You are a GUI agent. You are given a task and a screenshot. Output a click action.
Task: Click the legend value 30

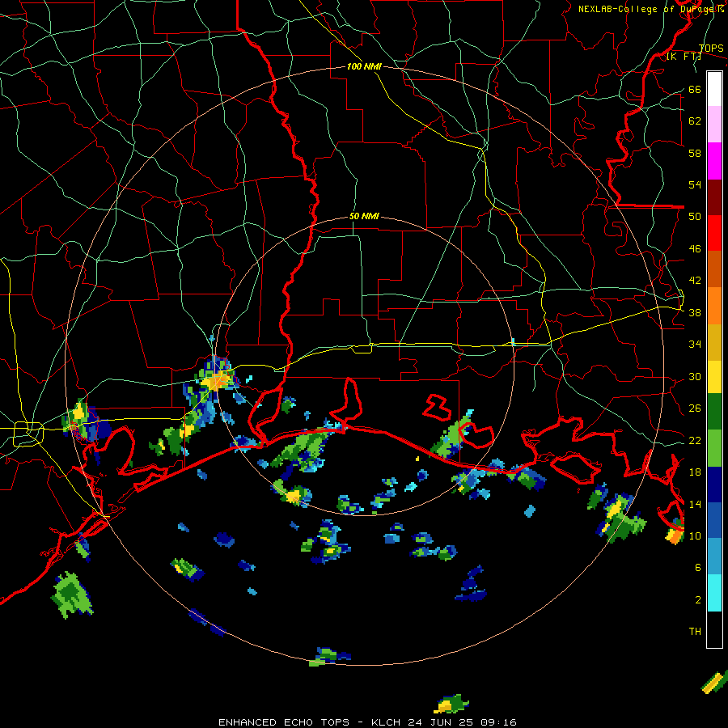695,376
